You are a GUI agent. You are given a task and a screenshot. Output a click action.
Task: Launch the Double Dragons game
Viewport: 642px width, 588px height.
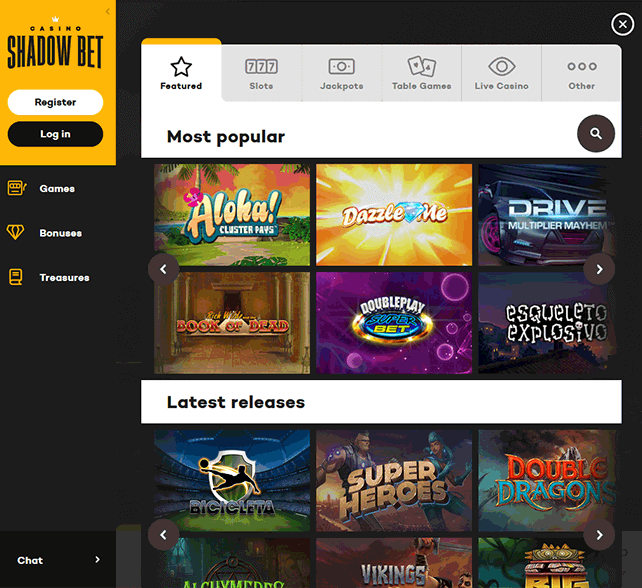547,480
